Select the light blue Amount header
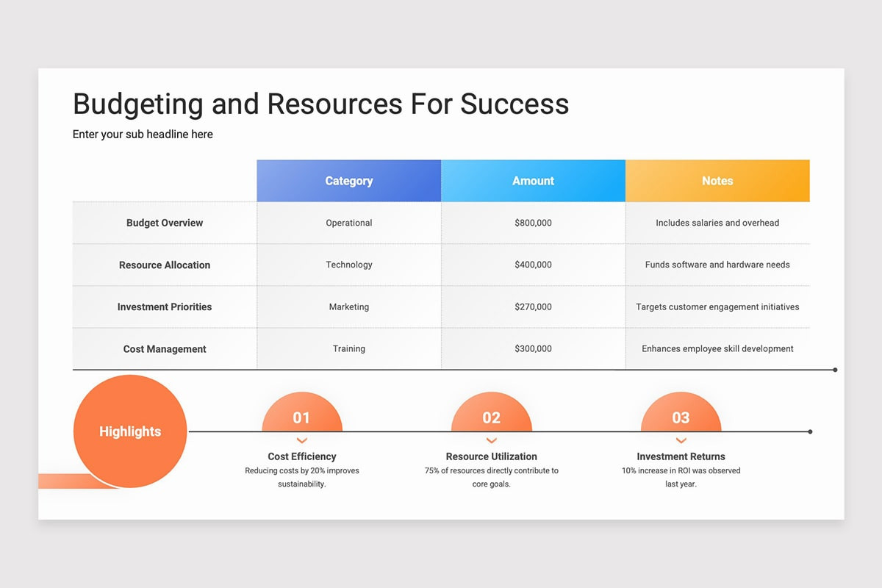The image size is (882, 588). coord(533,180)
